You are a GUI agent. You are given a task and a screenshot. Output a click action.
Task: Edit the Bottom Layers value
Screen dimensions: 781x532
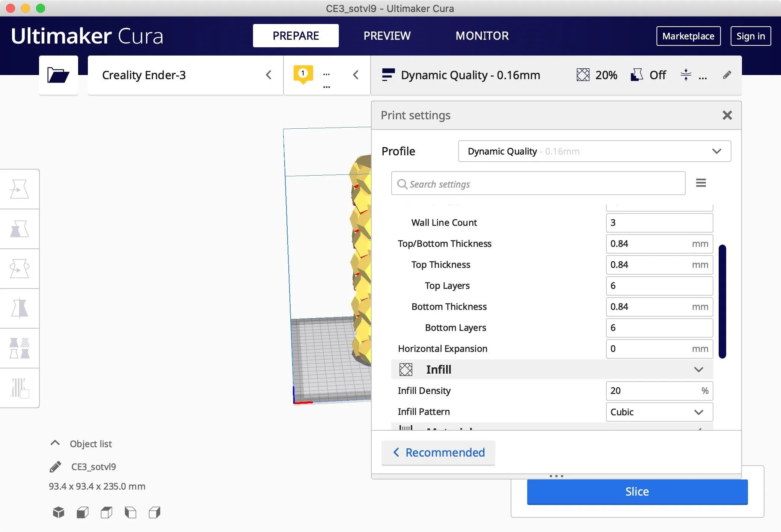pyautogui.click(x=659, y=328)
